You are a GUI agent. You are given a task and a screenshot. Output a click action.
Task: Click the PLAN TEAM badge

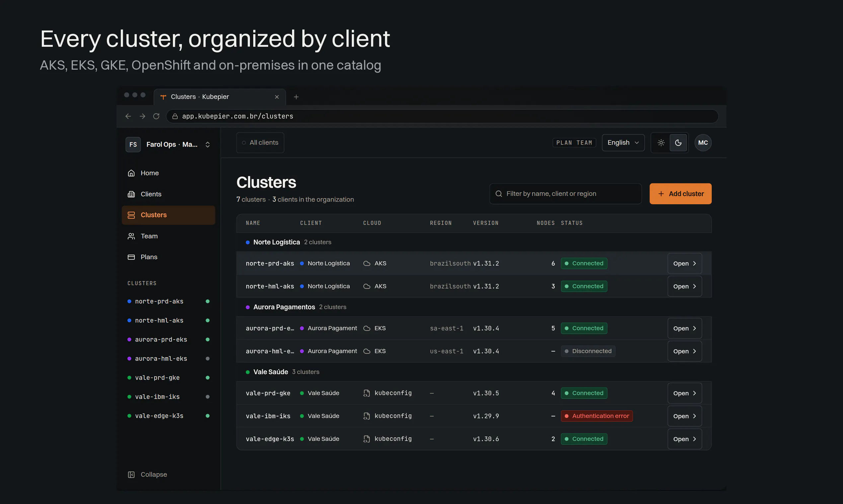(x=574, y=143)
